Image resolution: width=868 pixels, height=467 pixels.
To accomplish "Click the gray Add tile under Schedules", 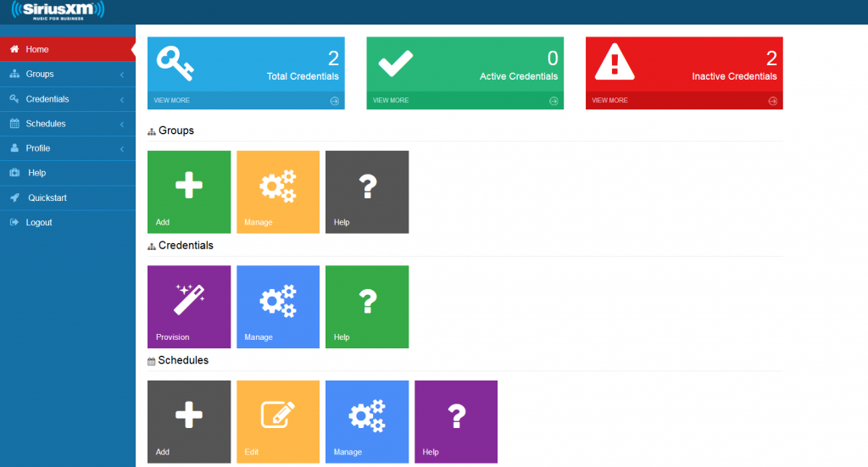I will click(189, 421).
